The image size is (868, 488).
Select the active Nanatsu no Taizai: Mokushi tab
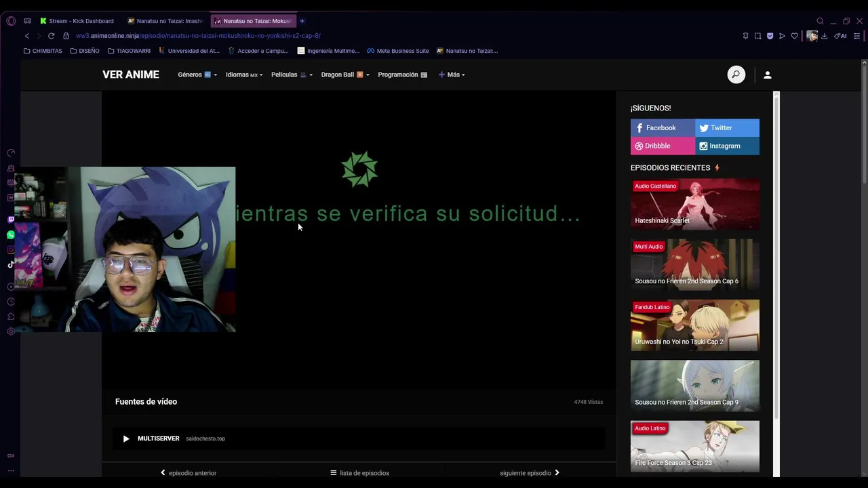tap(253, 21)
